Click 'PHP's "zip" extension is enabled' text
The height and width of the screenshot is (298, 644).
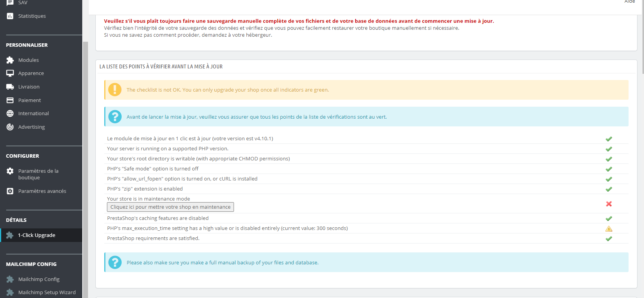coord(145,189)
